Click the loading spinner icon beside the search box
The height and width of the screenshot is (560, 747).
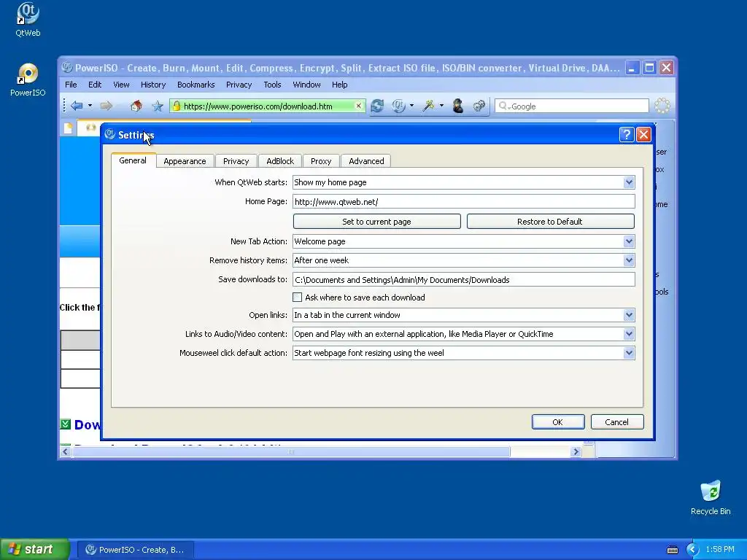[662, 106]
